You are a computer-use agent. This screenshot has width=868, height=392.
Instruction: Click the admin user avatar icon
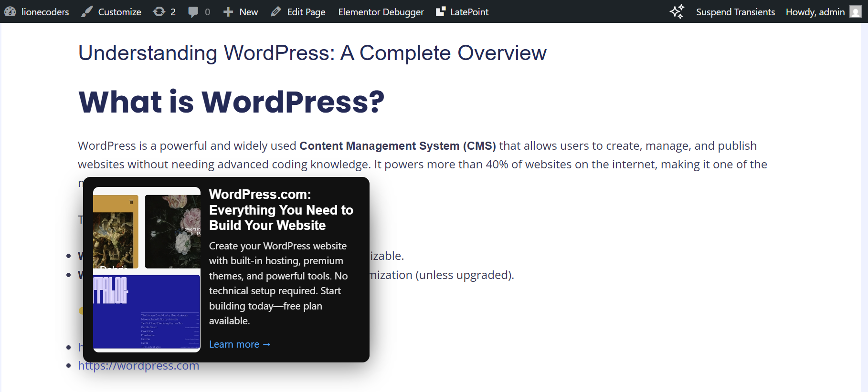pyautogui.click(x=856, y=12)
